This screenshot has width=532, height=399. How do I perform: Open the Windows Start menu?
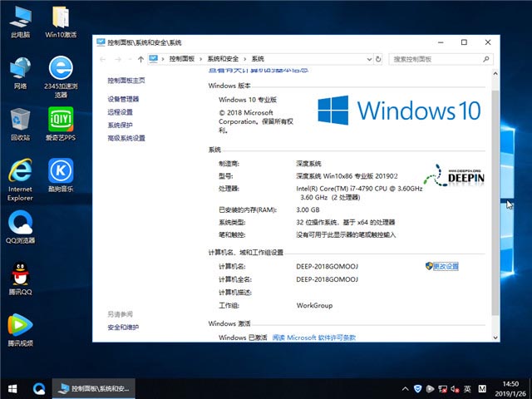tap(12, 389)
